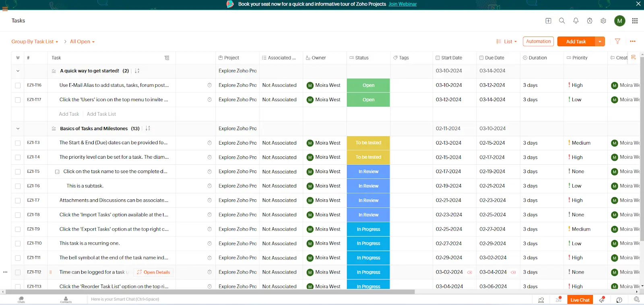Start timer for task EZ1-T16
644x305 pixels.
[210, 85]
